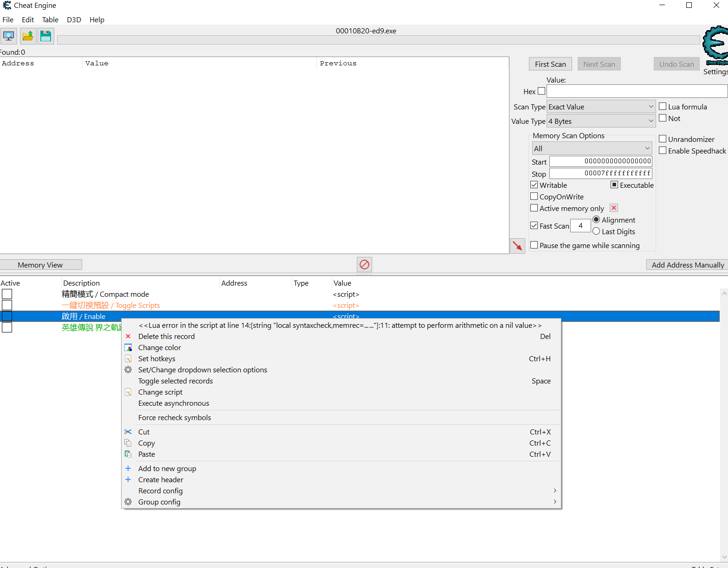Screen dimensions: 728x568
Task: Click the red X next to Active memory only
Action: click(614, 208)
